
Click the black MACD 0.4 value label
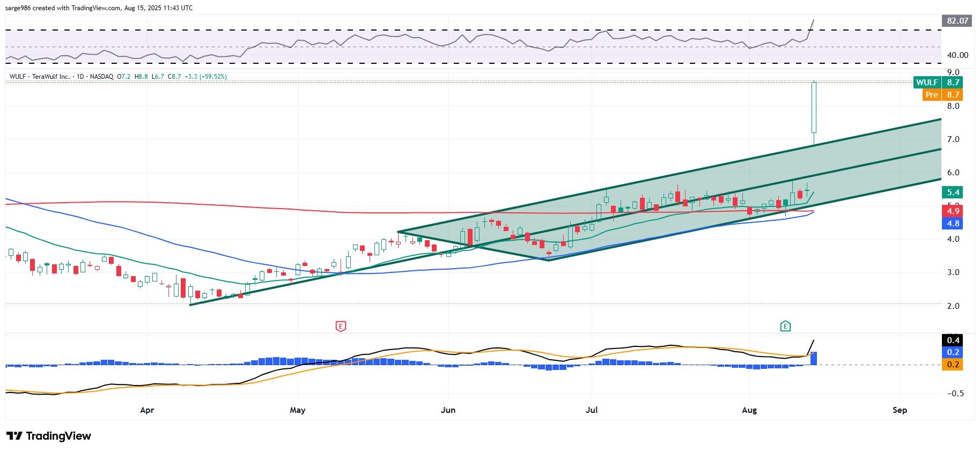(953, 340)
